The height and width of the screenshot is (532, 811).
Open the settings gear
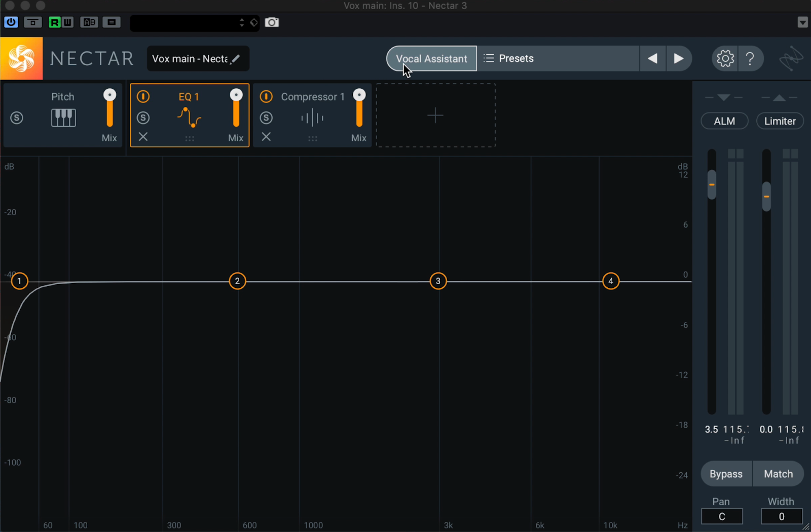click(725, 59)
